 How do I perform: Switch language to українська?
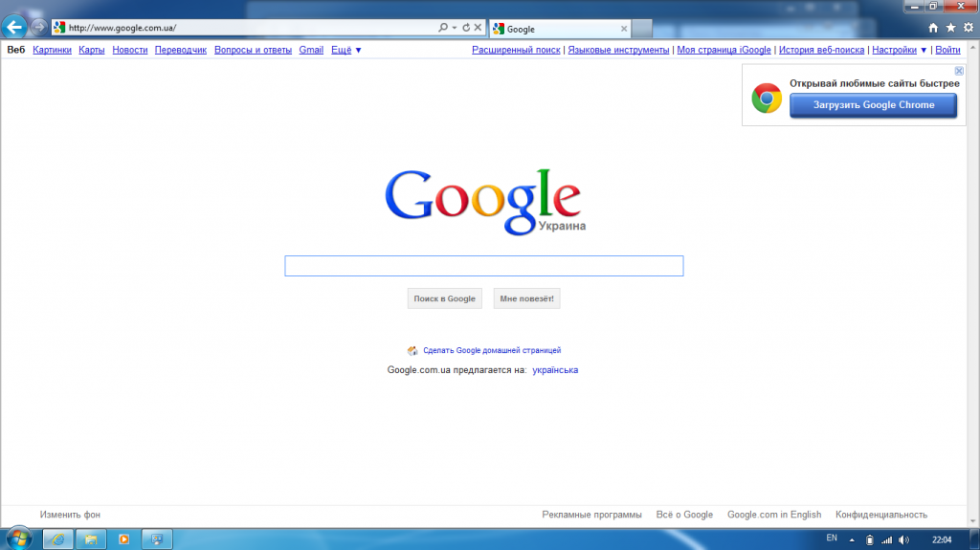pyautogui.click(x=555, y=370)
